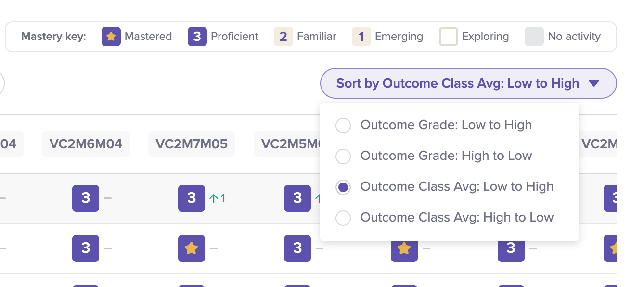Image resolution: width=644 pixels, height=287 pixels.
Task: Click the Exploring empty box in mastery key
Action: (x=449, y=37)
